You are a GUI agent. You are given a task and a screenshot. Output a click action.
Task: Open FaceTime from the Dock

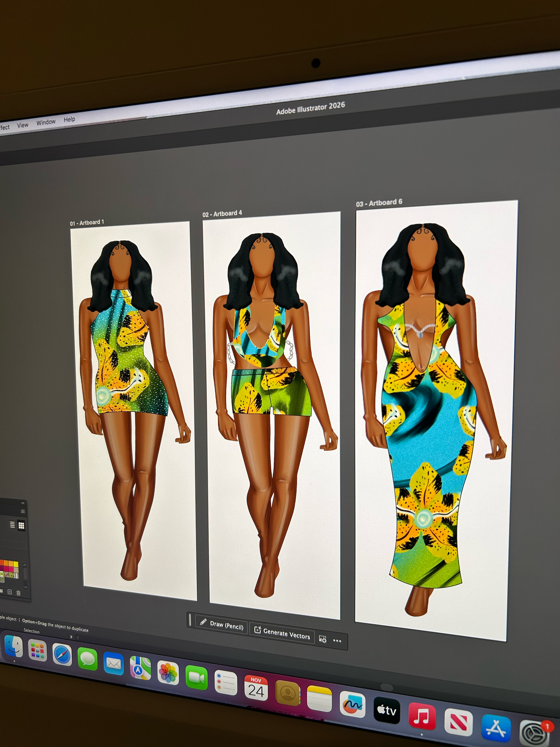pos(197,677)
